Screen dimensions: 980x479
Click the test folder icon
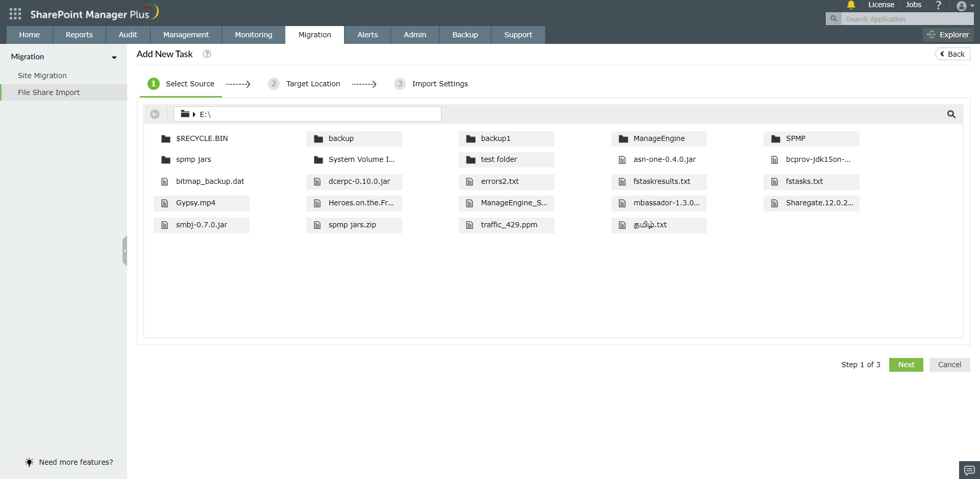pos(471,160)
